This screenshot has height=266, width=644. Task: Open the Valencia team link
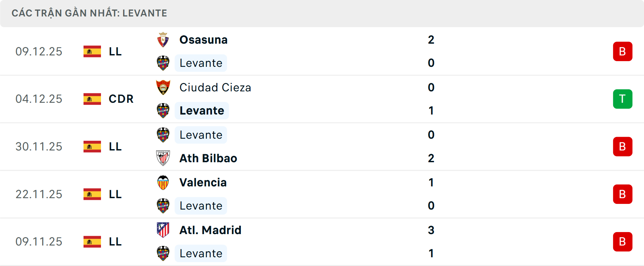pos(203,183)
